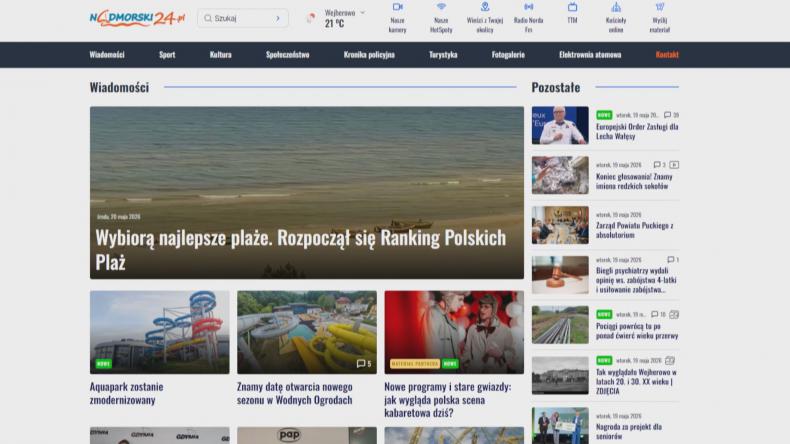Open the Elektrownia atomowa menu
The image size is (790, 444).
click(590, 54)
